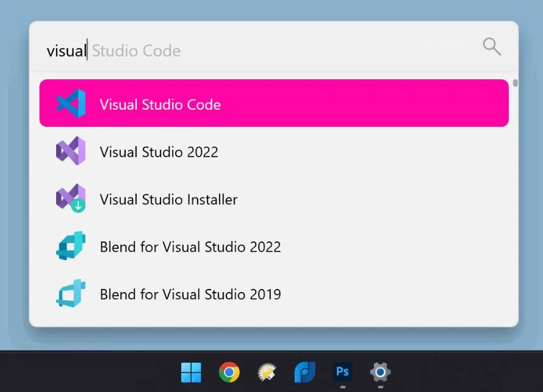Click the purple Visual Studio 2022 icon
The width and height of the screenshot is (543, 392).
71,151
